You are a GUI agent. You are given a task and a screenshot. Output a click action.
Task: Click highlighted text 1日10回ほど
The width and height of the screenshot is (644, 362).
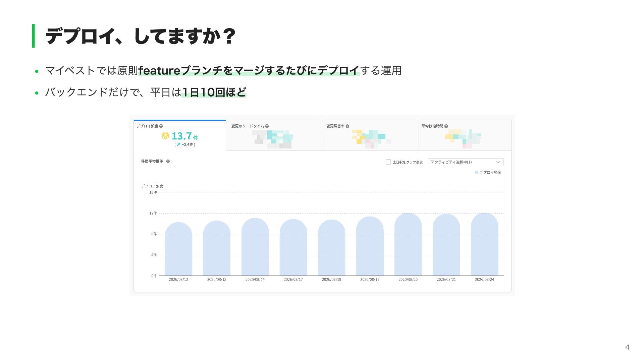(214, 92)
